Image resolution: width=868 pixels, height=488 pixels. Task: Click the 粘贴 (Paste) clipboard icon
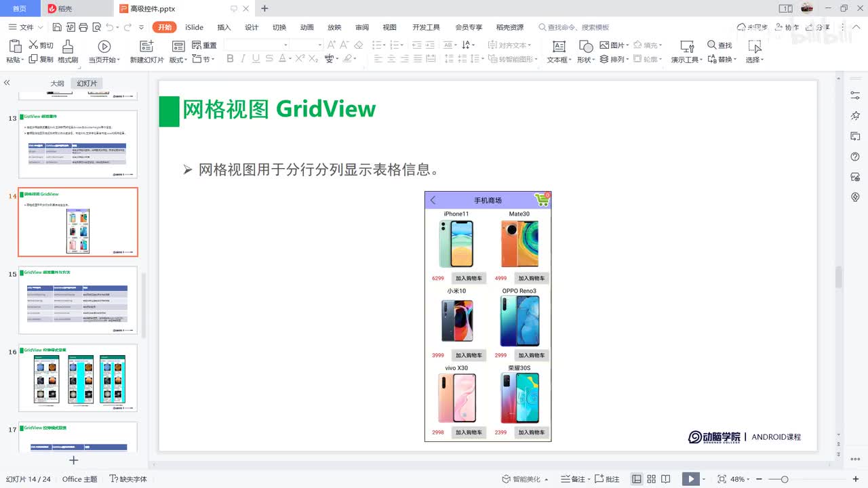15,46
